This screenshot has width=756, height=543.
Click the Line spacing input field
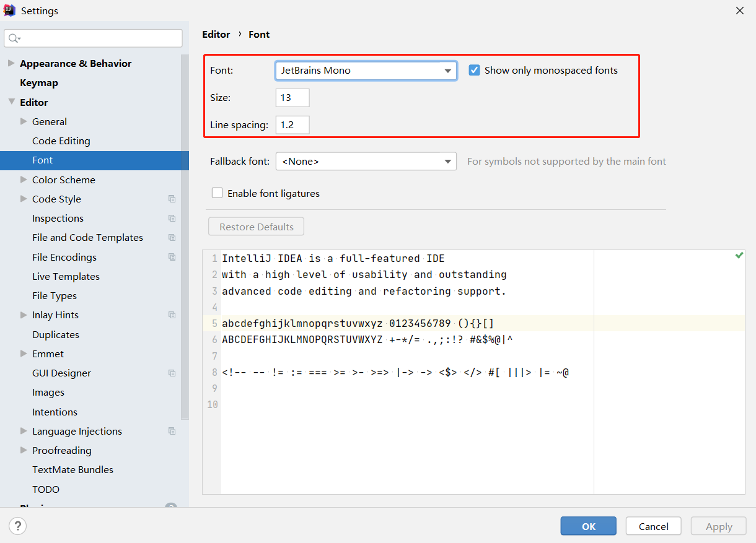coord(292,125)
